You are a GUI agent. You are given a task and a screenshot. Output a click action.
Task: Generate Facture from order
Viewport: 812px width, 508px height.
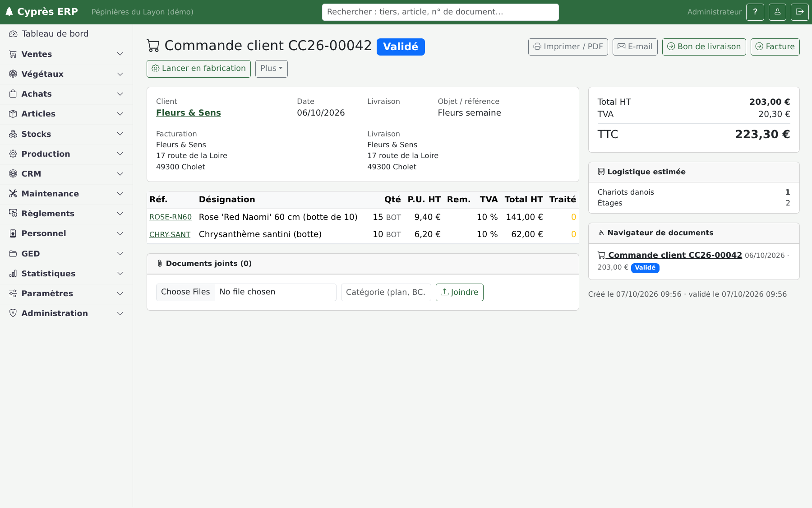775,47
